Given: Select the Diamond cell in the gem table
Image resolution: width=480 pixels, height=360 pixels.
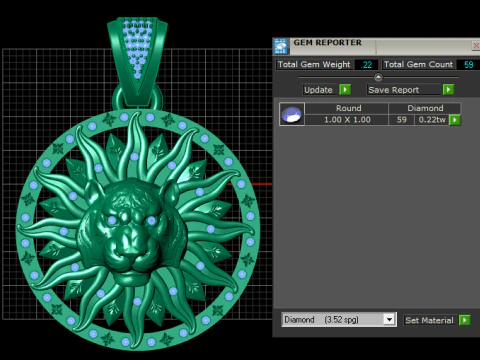Looking at the screenshot, I should pos(425,108).
